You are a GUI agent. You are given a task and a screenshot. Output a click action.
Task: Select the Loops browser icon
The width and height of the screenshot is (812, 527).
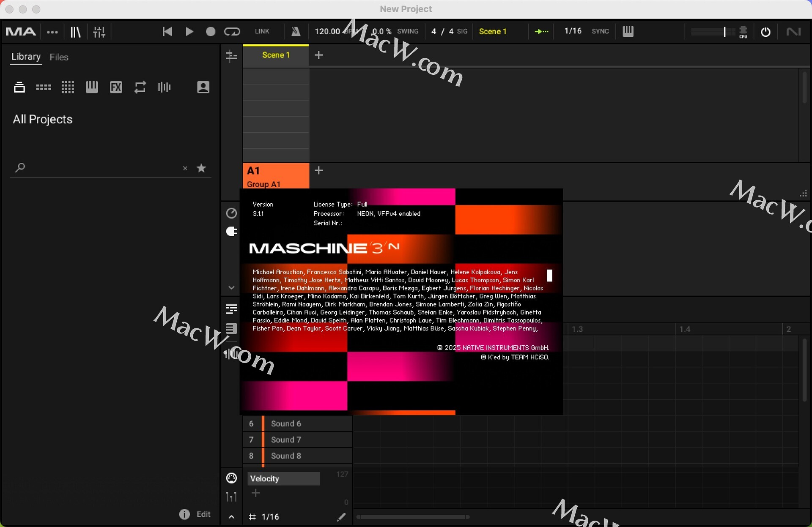coord(140,87)
